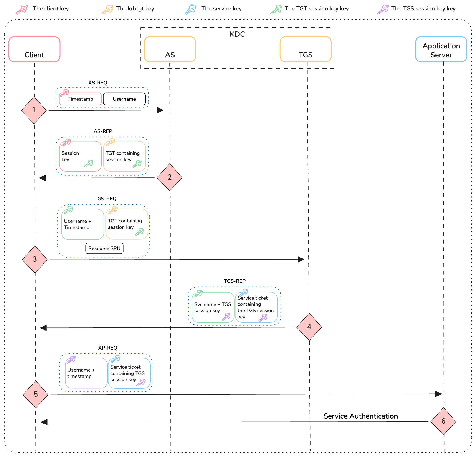Screen dimensions: 476x457
Task: Click blue key atop AP-REQ Service ticket box
Action: (116, 359)
